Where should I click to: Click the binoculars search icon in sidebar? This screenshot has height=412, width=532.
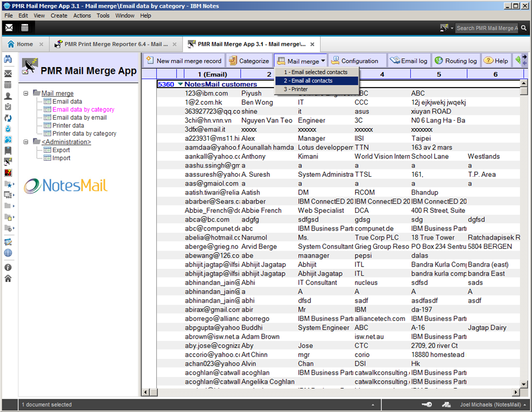click(x=8, y=60)
